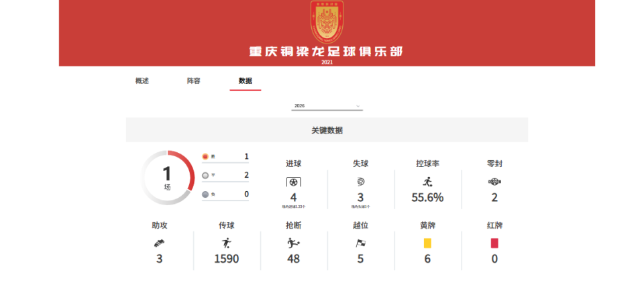Click the assists (助攻) boot icon
The height and width of the screenshot is (285, 644).
(x=159, y=243)
